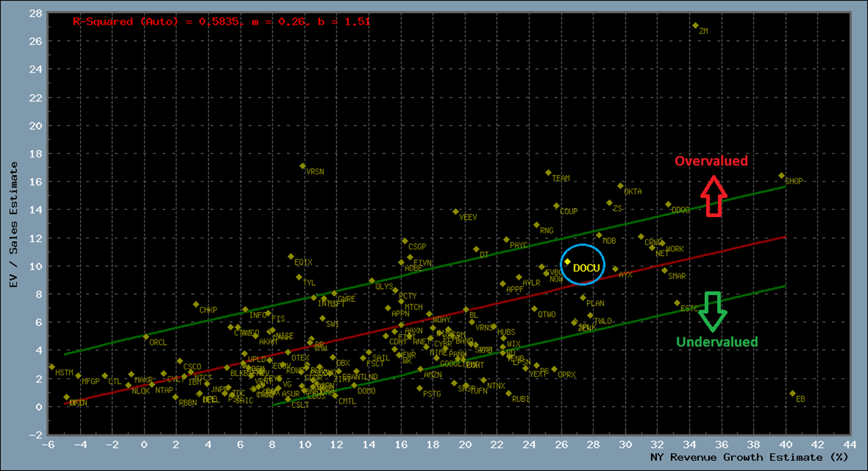Viewport: 868px width, 471px height.
Task: Click the APPN ticker label
Action: point(401,313)
